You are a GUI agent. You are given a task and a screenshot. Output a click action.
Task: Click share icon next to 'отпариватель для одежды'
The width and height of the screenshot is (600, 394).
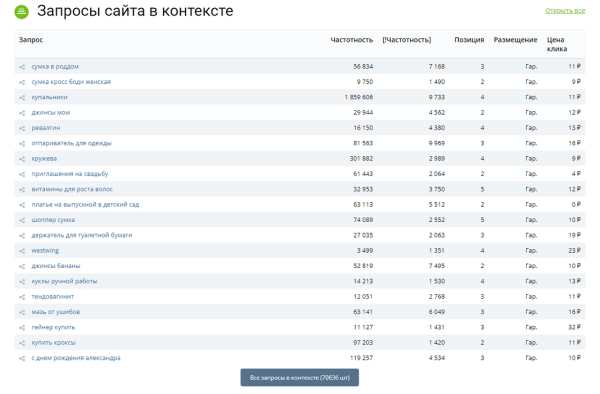coord(22,143)
